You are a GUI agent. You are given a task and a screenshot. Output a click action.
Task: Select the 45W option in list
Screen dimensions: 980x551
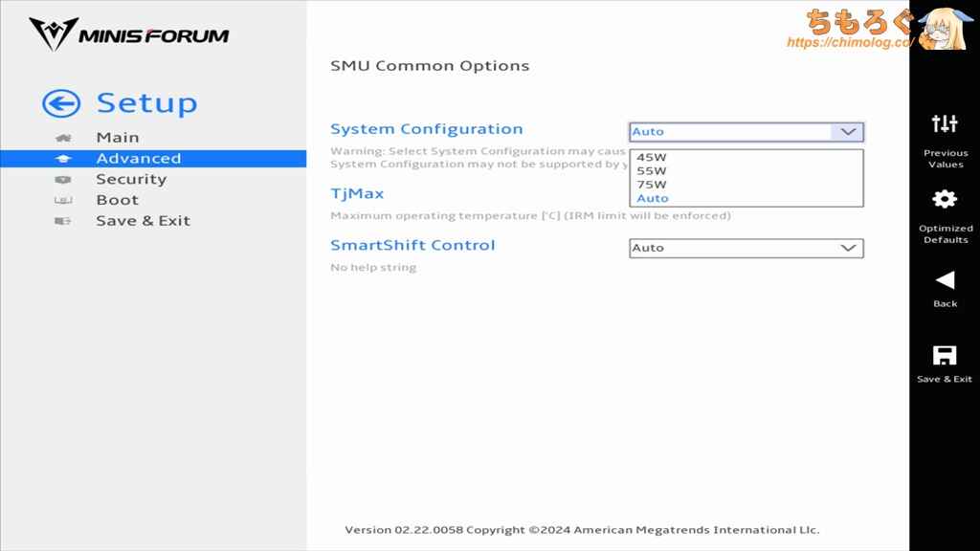652,158
